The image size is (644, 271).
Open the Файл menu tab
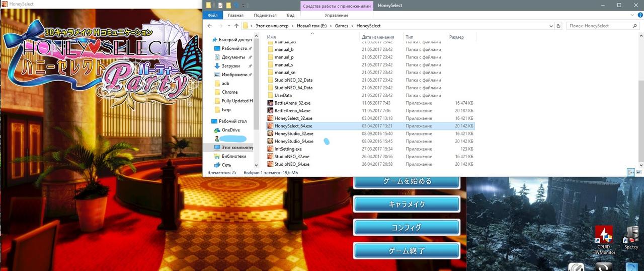(212, 16)
